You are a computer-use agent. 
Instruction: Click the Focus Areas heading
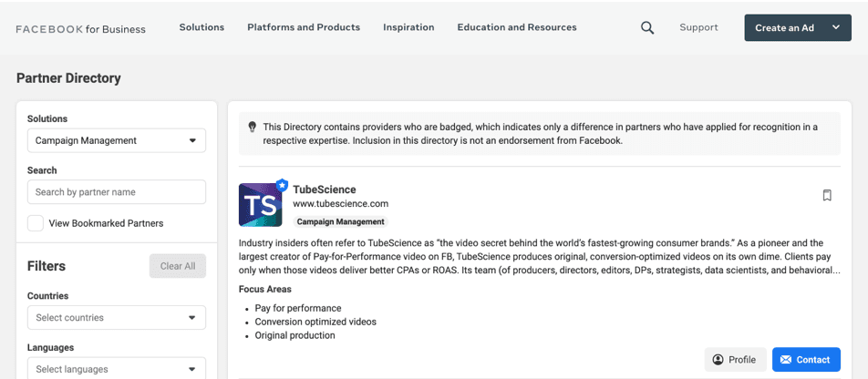pyautogui.click(x=265, y=290)
